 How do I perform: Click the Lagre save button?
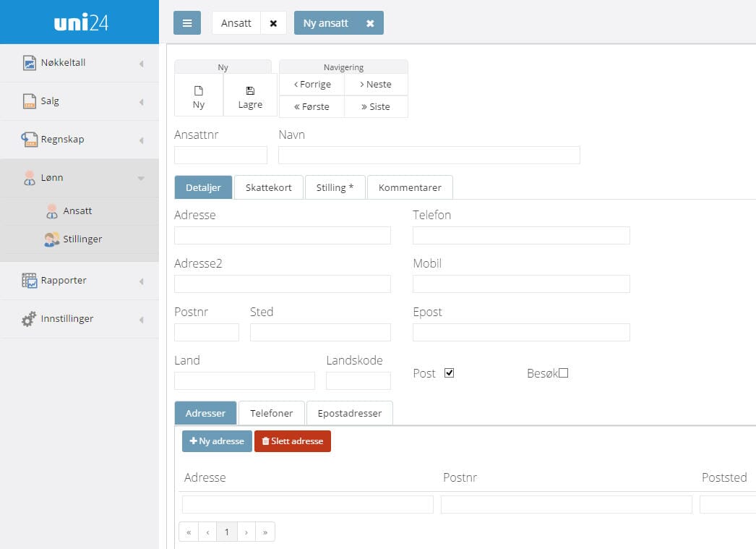click(x=250, y=97)
